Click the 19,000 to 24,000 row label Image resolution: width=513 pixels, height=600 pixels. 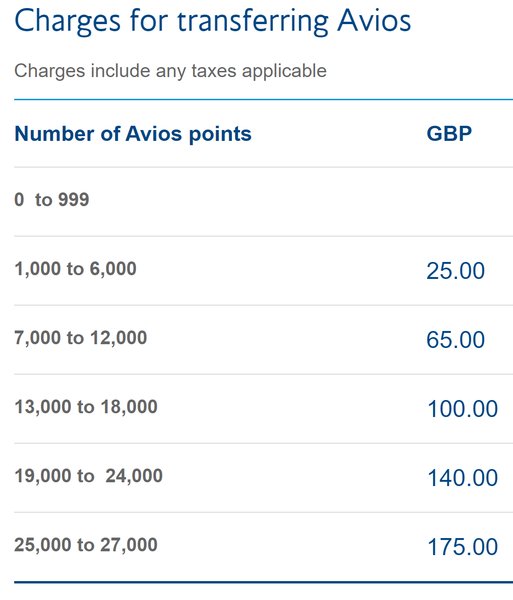88,476
